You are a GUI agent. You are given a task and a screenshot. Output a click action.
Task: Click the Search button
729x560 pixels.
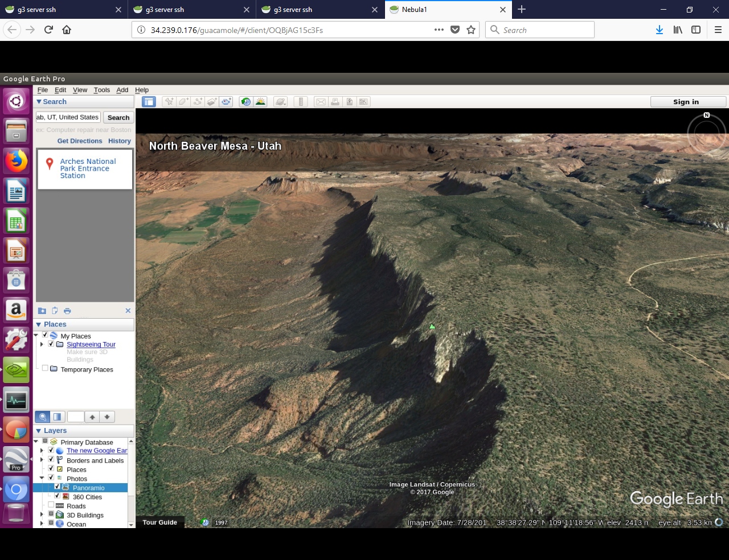pos(118,118)
